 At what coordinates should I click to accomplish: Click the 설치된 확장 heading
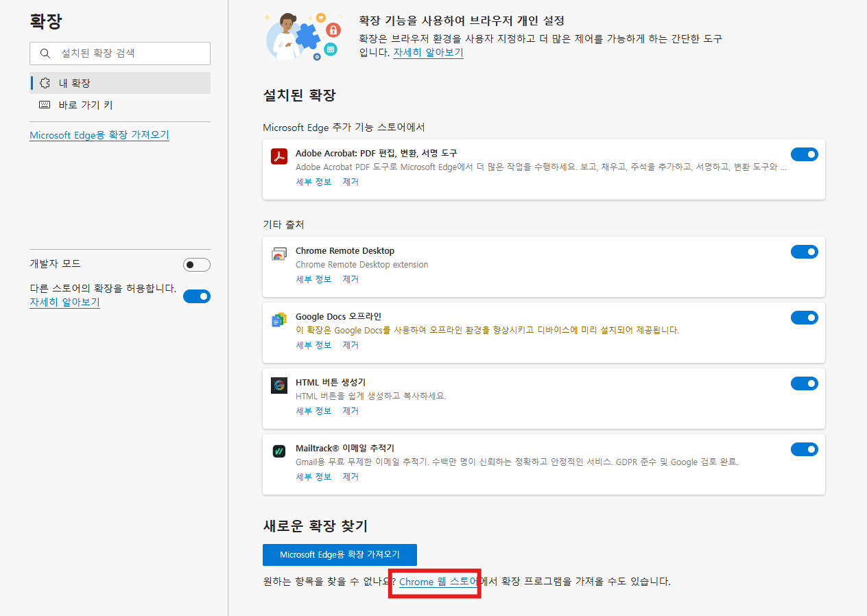tap(299, 95)
